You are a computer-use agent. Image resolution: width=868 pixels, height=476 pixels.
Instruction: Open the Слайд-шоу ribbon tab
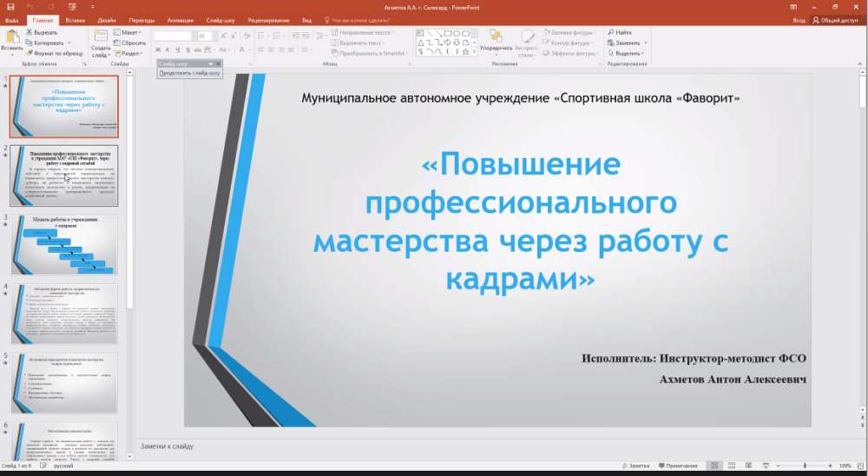tap(220, 20)
